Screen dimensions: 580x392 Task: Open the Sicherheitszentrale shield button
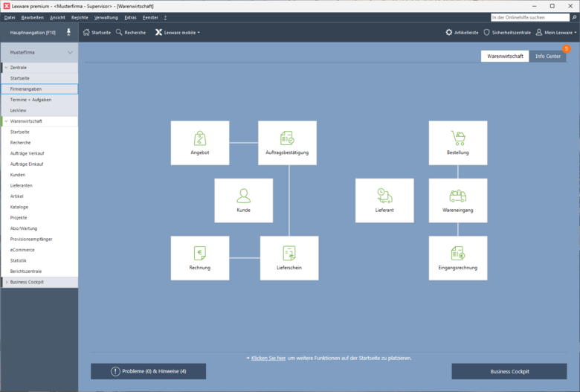[507, 33]
